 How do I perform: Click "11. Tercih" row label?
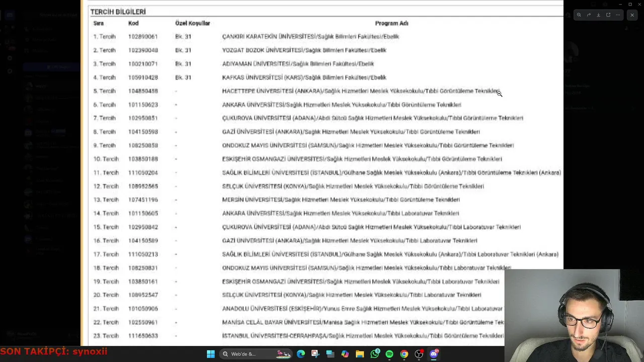pyautogui.click(x=106, y=172)
